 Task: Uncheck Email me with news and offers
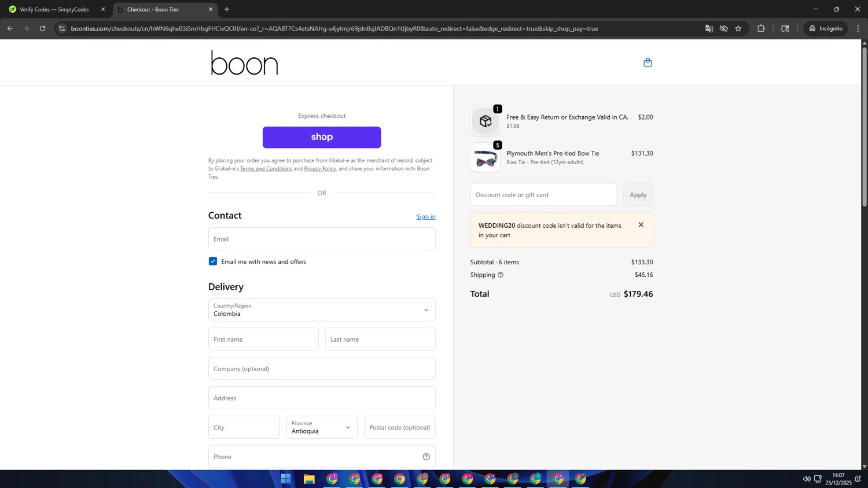213,261
